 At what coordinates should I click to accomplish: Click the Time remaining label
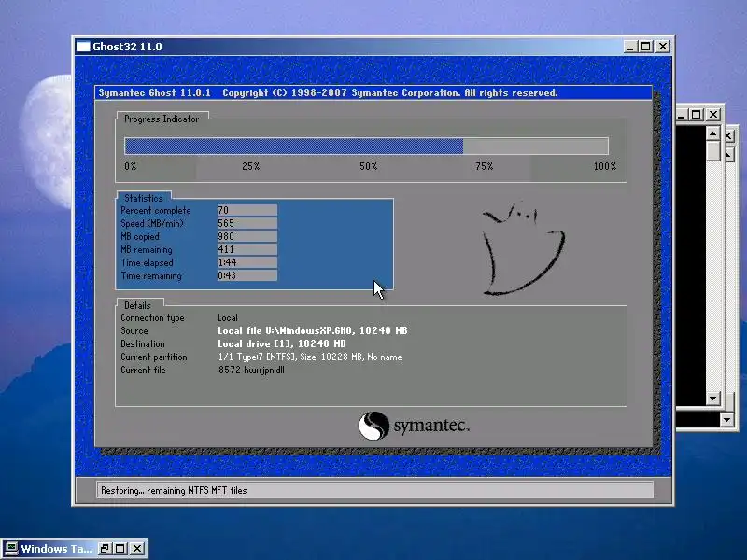[x=151, y=275]
